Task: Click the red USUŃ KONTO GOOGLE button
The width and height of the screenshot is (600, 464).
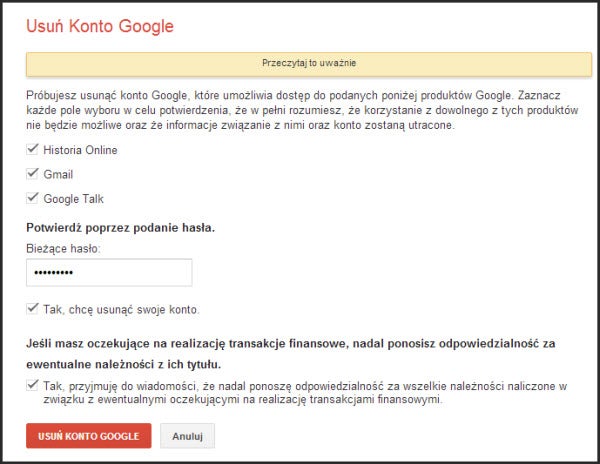Action: click(x=89, y=436)
